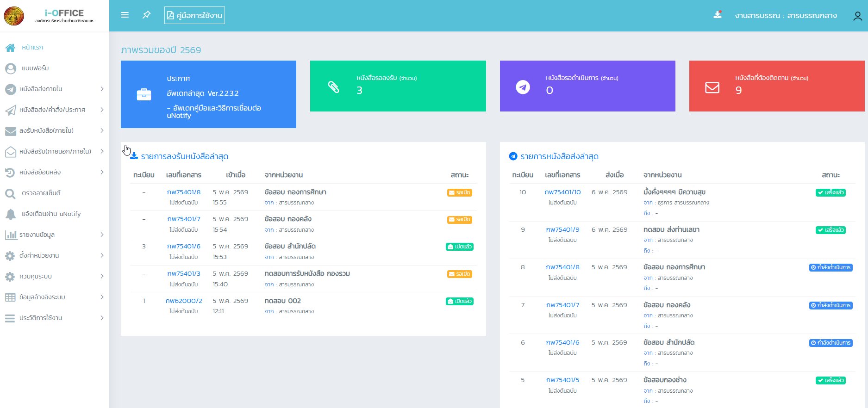Expand ข้อมูลอ้างอิงระบบ chevron
This screenshot has height=408, width=868.
click(x=102, y=297)
